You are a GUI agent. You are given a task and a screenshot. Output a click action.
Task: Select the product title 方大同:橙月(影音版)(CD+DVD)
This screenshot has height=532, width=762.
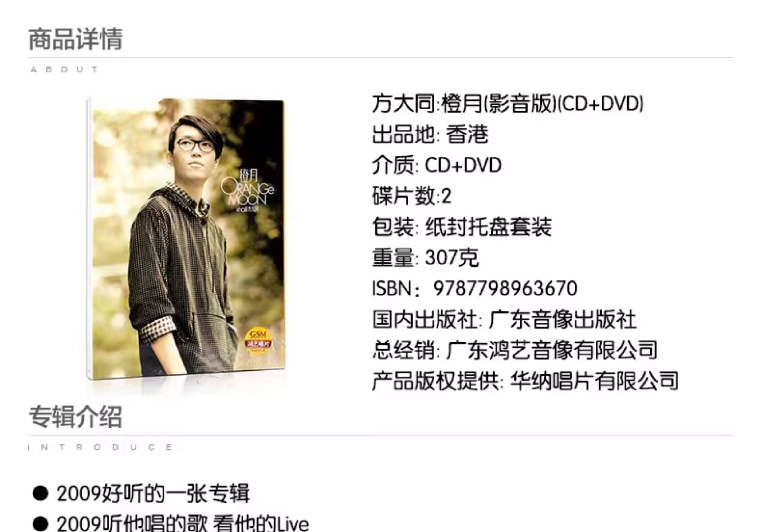point(508,104)
